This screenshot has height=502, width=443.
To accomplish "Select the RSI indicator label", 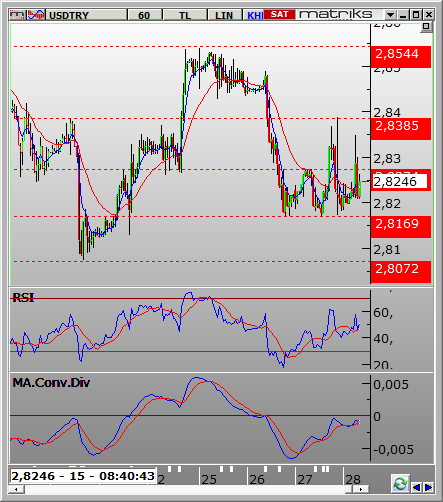I will pyautogui.click(x=23, y=297).
